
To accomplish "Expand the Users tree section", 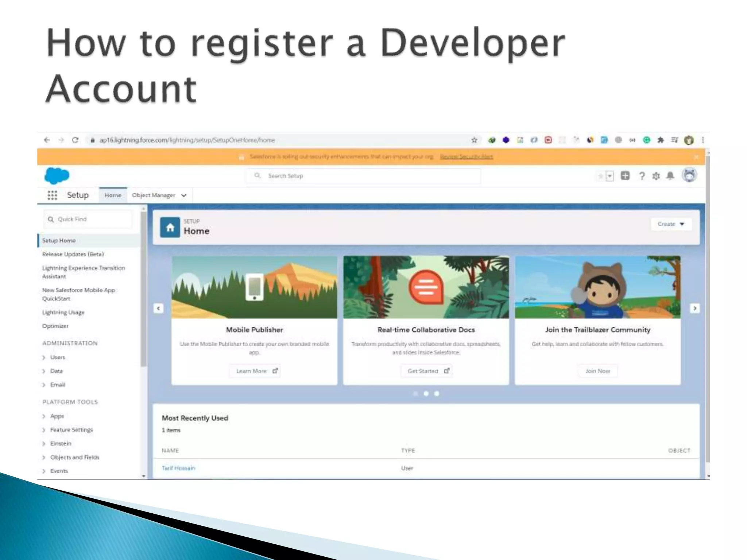I will (x=44, y=357).
